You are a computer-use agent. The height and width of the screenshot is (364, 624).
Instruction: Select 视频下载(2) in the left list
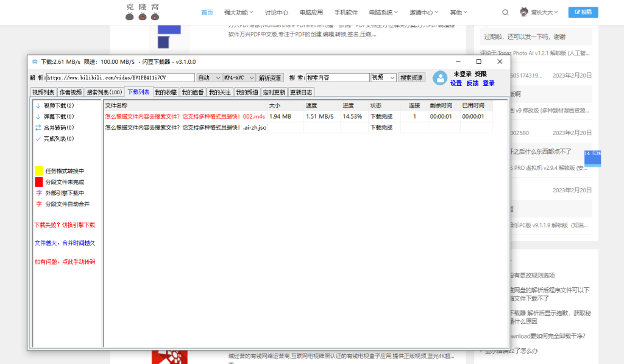[x=58, y=105]
